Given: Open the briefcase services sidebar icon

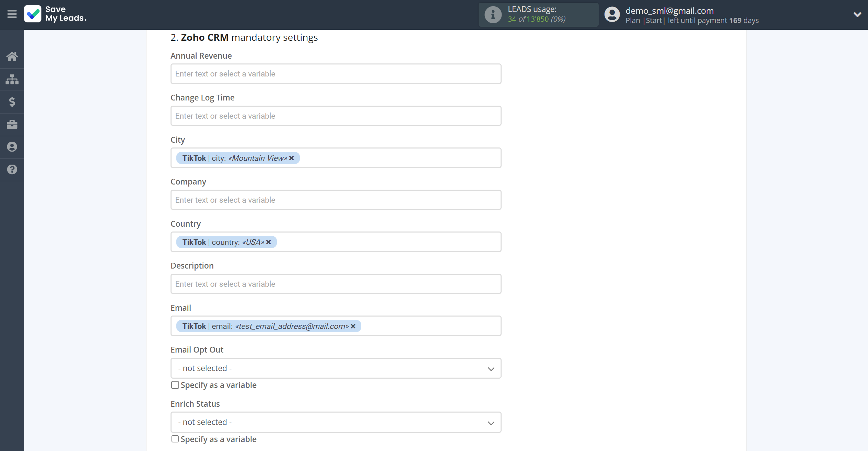Looking at the screenshot, I should [x=12, y=124].
